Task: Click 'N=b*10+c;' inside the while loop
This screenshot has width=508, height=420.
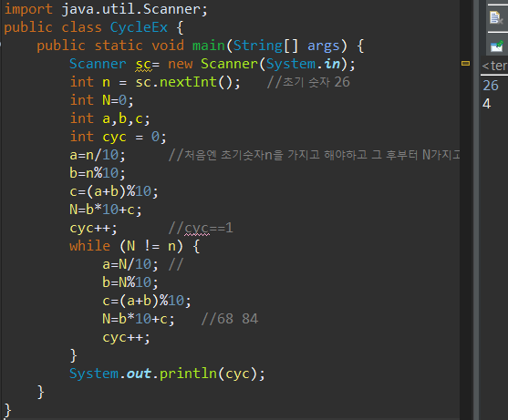Action: click(139, 319)
